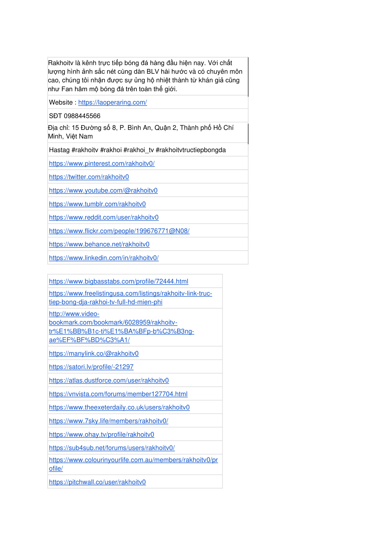The height and width of the screenshot is (554, 392).
Task: Open the 7sky.life members link
Action: point(108,421)
